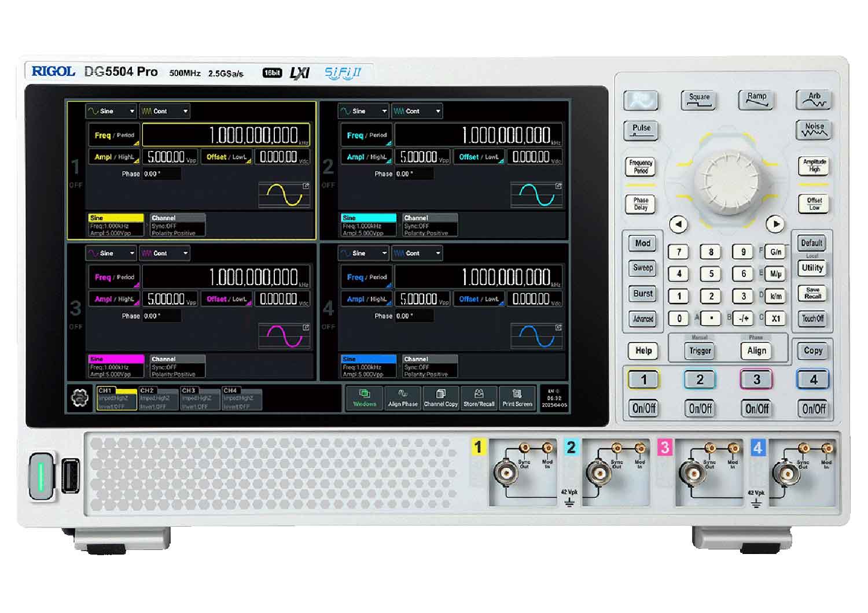Hit the Sweep key
This screenshot has height=613, width=868.
tap(642, 268)
